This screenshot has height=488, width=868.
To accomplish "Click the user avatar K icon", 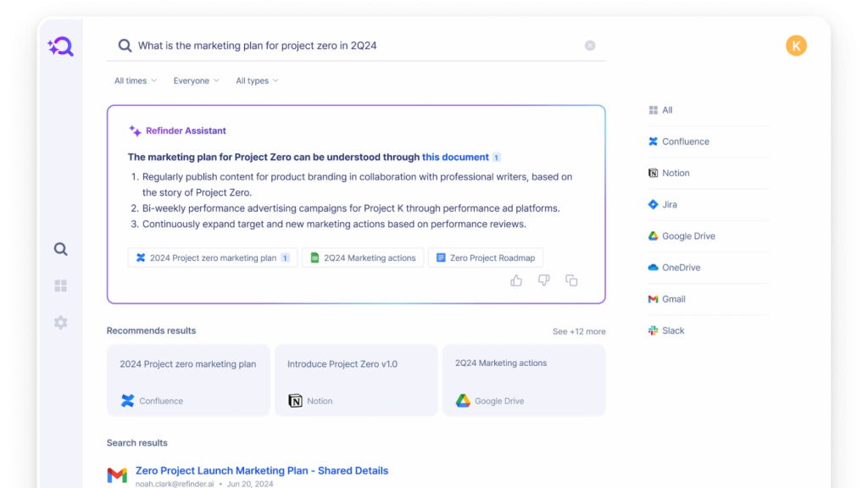I will pos(795,46).
